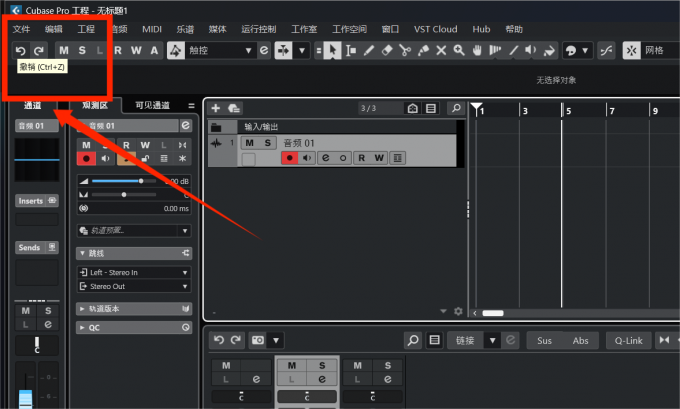
Task: Open the 媒体 menu
Action: [217, 29]
